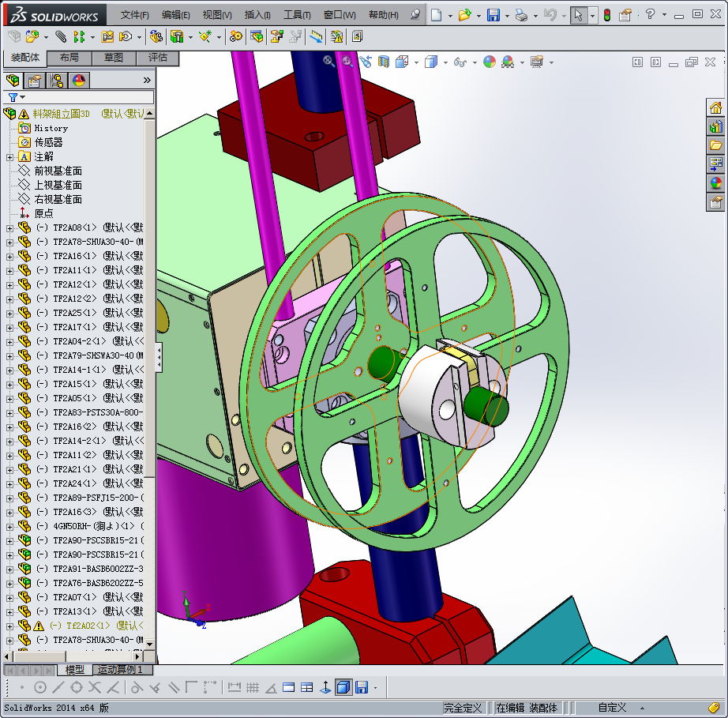Toggle the Select cursor tool
The height and width of the screenshot is (718, 728).
[x=578, y=15]
